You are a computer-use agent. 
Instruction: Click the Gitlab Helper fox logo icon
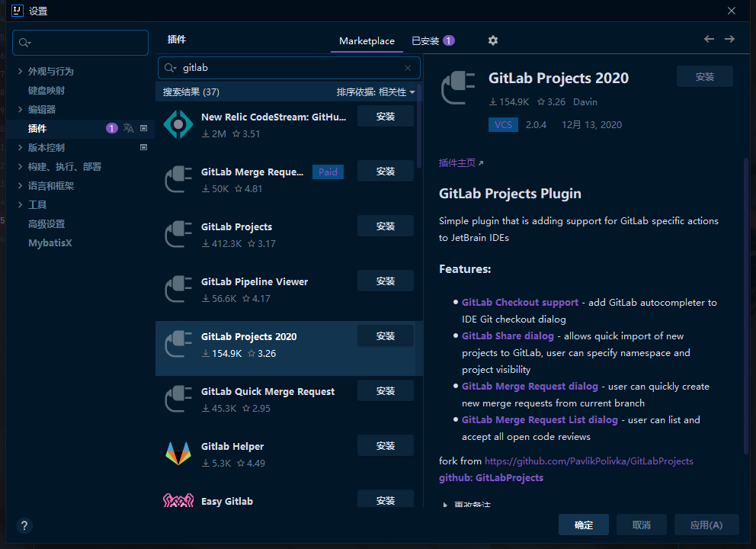coord(178,454)
